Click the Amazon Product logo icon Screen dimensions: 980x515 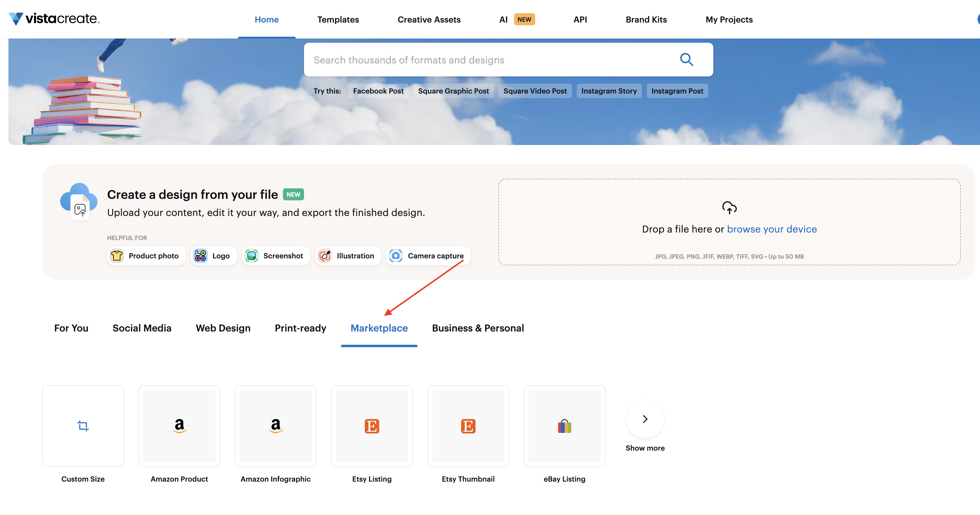(179, 426)
